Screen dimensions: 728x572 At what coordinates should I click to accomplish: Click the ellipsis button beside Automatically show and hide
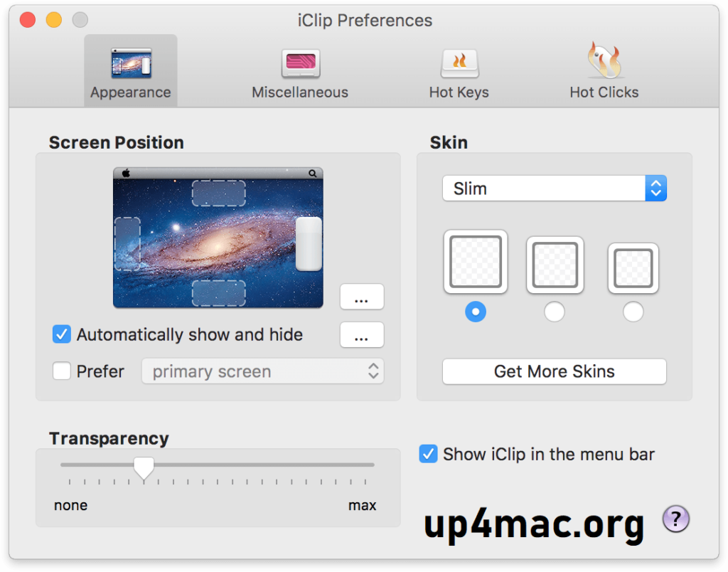click(362, 334)
